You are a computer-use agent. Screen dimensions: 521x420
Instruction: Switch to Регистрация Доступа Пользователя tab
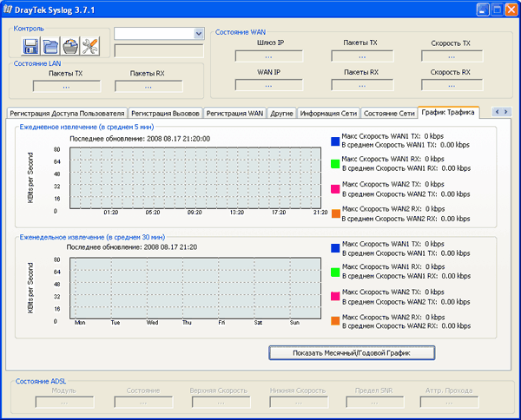(x=67, y=113)
